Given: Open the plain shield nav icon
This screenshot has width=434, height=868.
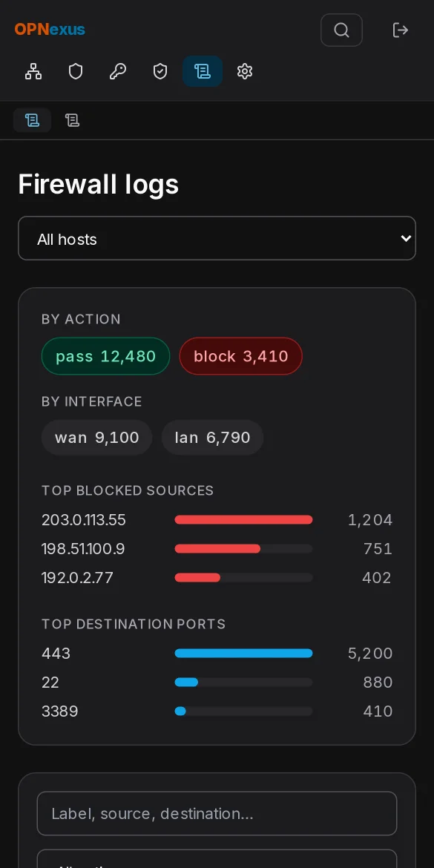Looking at the screenshot, I should click(x=75, y=71).
